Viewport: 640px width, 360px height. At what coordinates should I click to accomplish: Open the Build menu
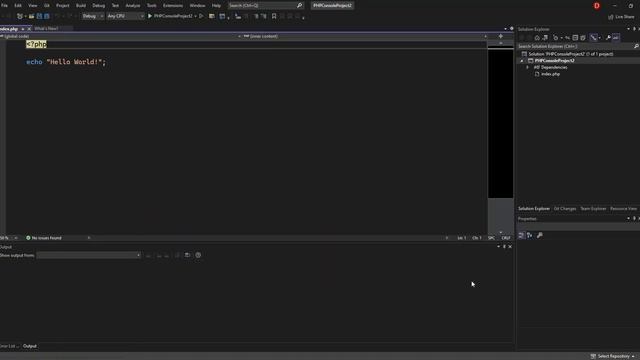pos(81,5)
